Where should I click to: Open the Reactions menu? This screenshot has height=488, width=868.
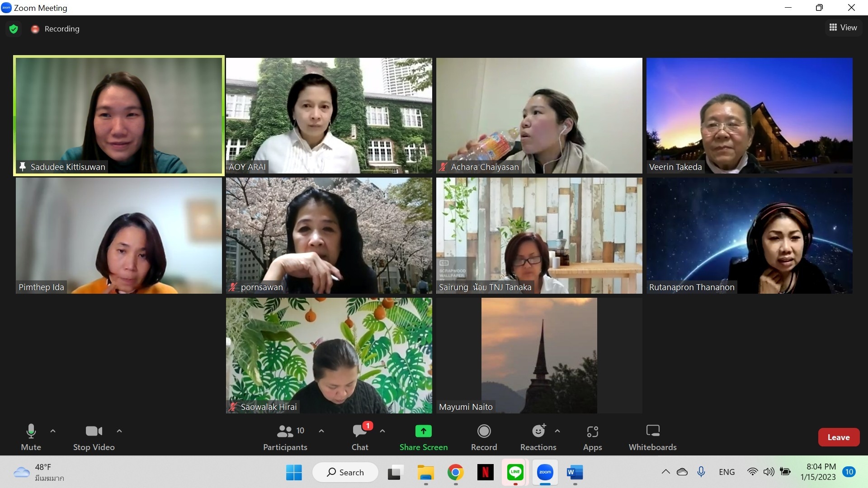538,437
